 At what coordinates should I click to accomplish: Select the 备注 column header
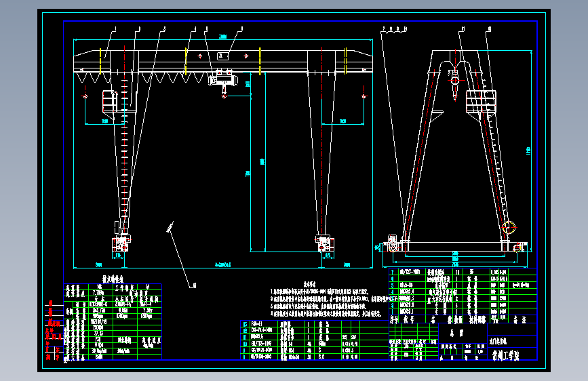point(520,319)
